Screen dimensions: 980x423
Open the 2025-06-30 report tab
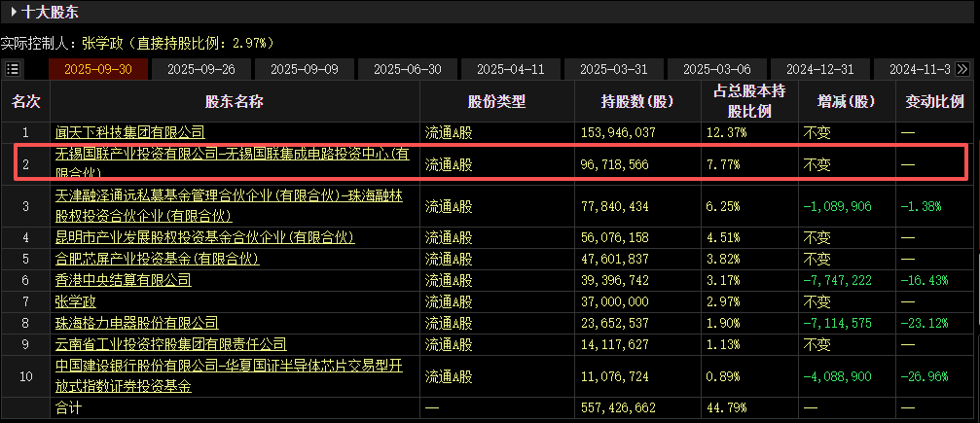[x=408, y=69]
